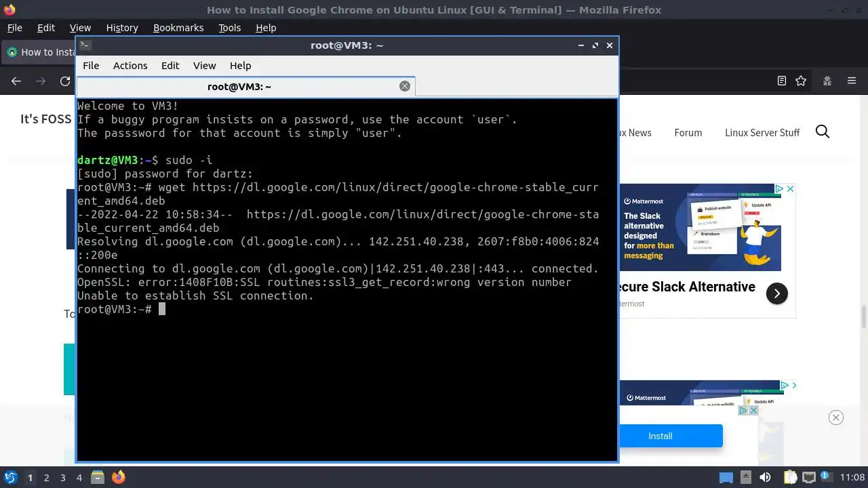The width and height of the screenshot is (868, 488).
Task: Open Firefox History menu
Action: 122,28
